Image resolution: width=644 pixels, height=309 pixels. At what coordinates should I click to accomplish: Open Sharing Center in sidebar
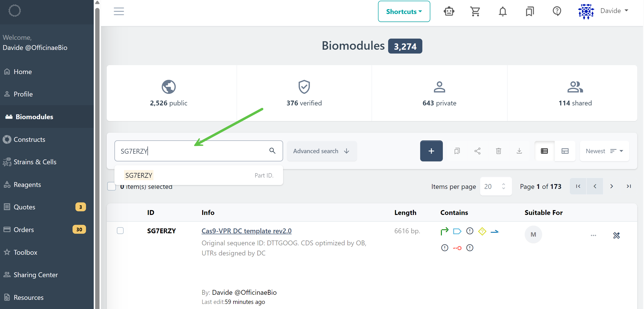click(47, 275)
